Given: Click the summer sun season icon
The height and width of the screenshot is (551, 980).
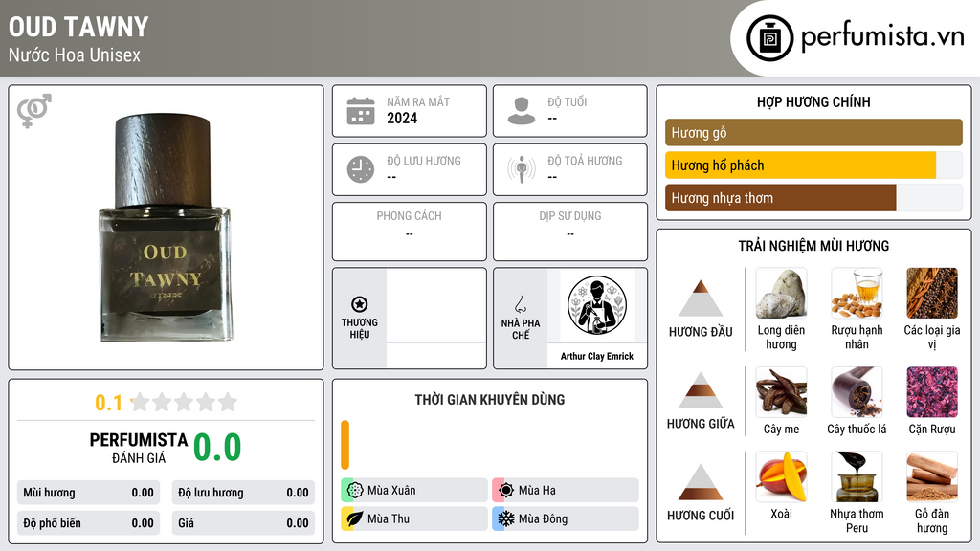Looking at the screenshot, I should pos(506,491).
